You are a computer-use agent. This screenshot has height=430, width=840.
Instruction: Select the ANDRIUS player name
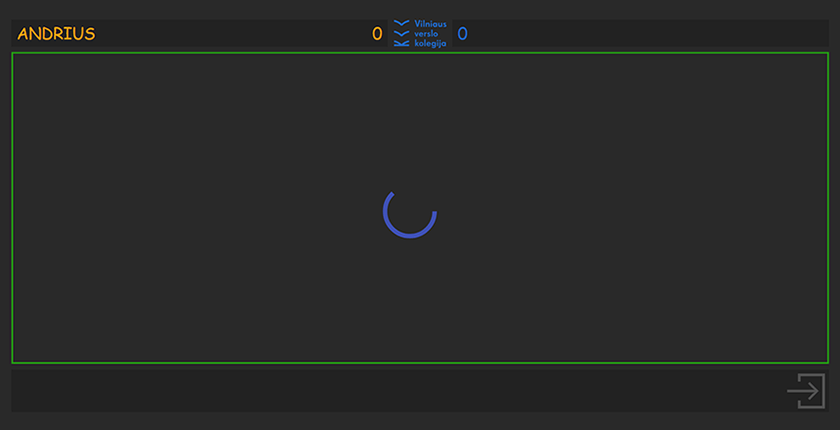pos(56,34)
